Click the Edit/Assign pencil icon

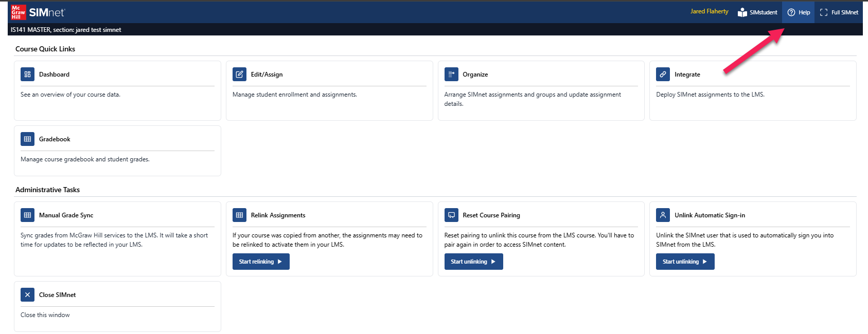tap(239, 75)
